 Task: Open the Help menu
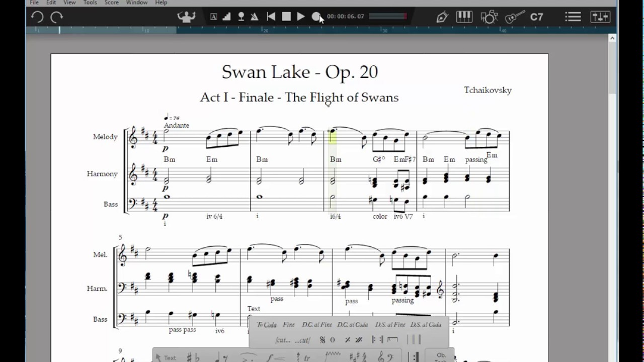coord(161,3)
